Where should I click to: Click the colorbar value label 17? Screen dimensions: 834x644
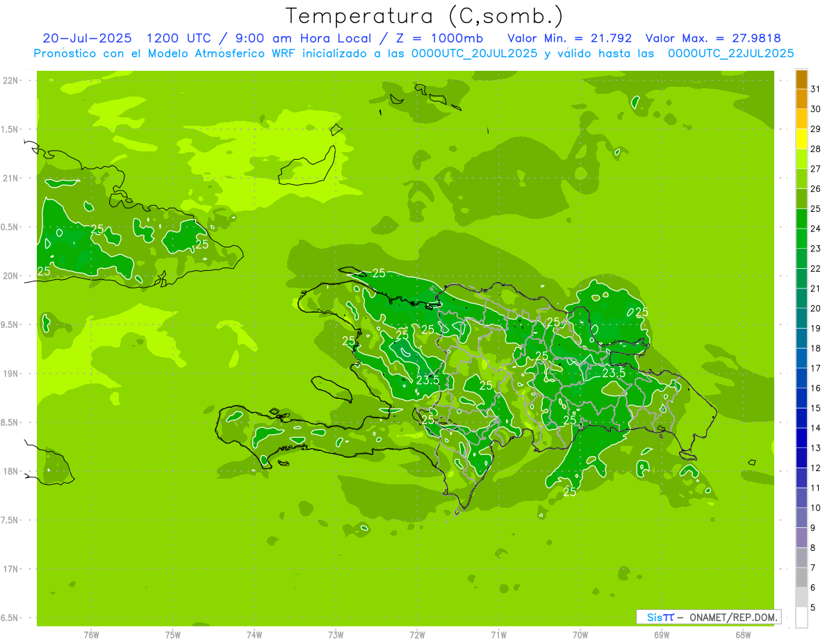(x=815, y=368)
